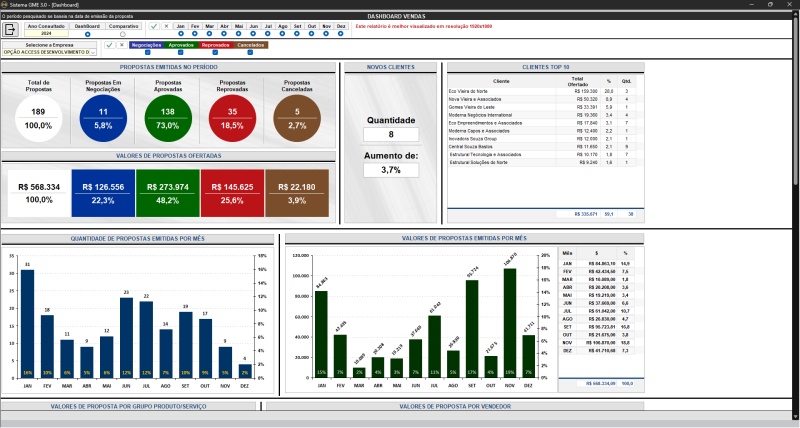The width and height of the screenshot is (800, 428).
Task: Toggle the Negociações checkbox
Action: (146, 52)
